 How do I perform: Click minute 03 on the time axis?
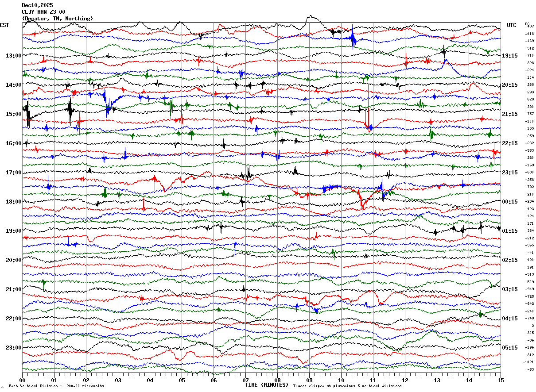(118, 380)
